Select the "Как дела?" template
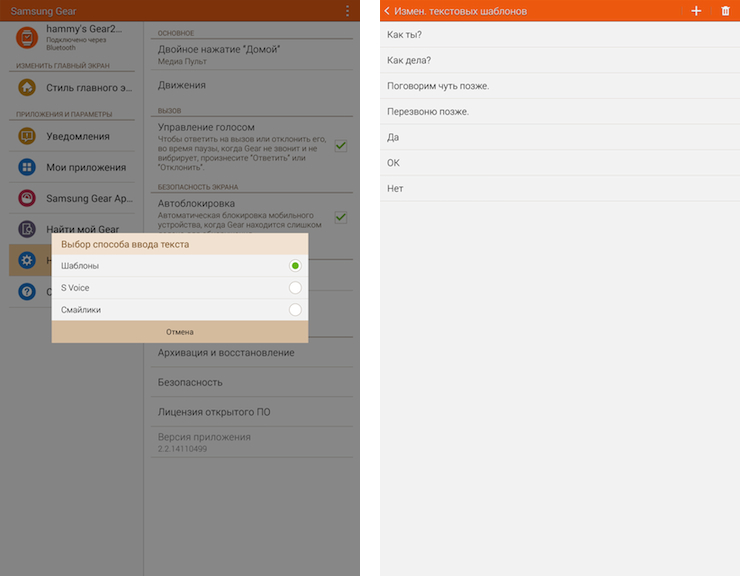 coord(560,60)
